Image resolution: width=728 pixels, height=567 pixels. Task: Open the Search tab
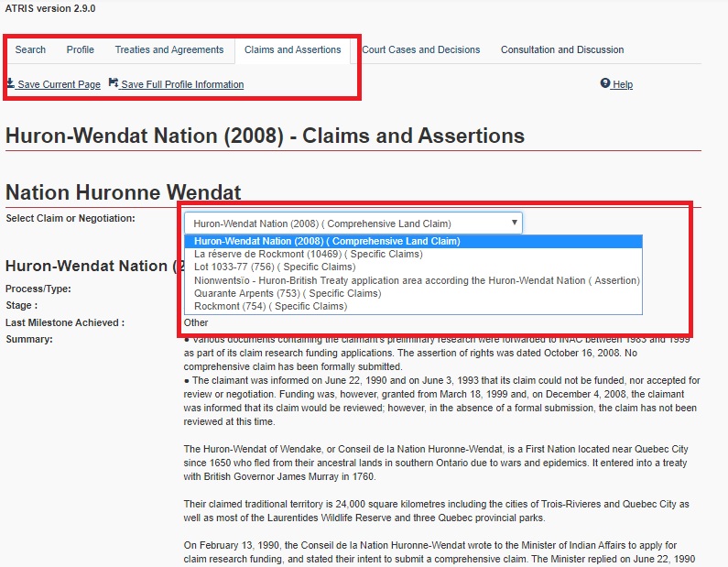[30, 49]
